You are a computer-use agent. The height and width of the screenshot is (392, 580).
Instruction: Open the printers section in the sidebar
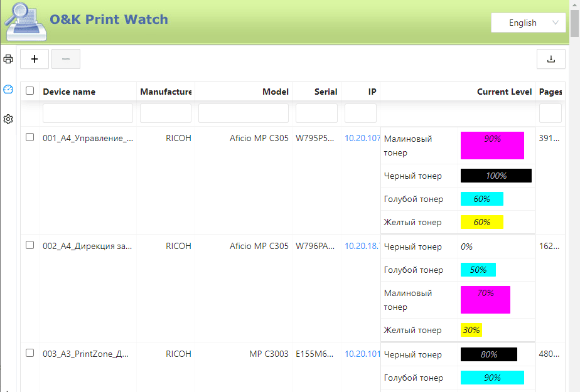pyautogui.click(x=8, y=59)
